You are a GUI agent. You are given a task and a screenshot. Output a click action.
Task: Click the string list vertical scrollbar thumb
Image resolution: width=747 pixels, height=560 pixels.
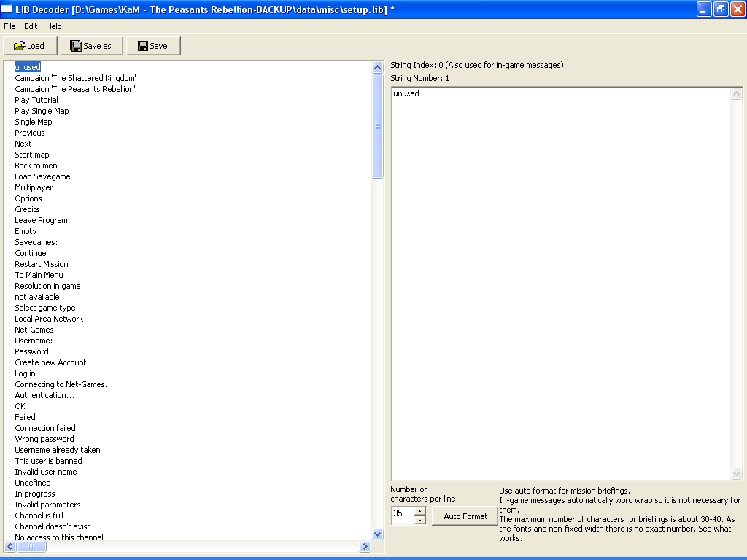tap(377, 125)
